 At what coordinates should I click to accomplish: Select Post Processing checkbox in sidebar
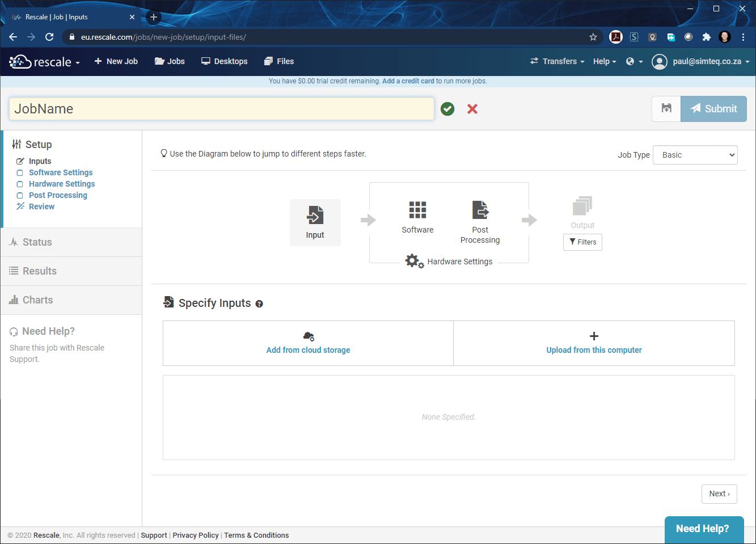(x=20, y=196)
